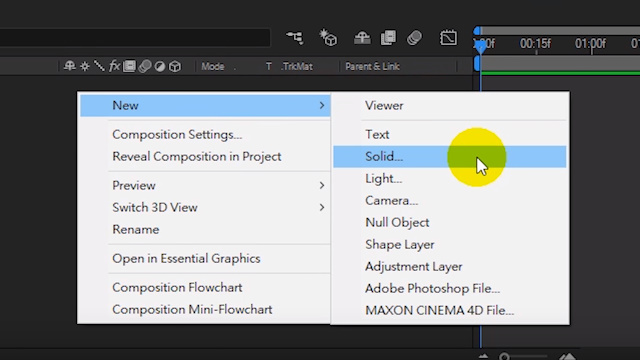This screenshot has width=640, height=360.
Task: Click the 00:15f mark on time ruler
Action: tap(535, 44)
